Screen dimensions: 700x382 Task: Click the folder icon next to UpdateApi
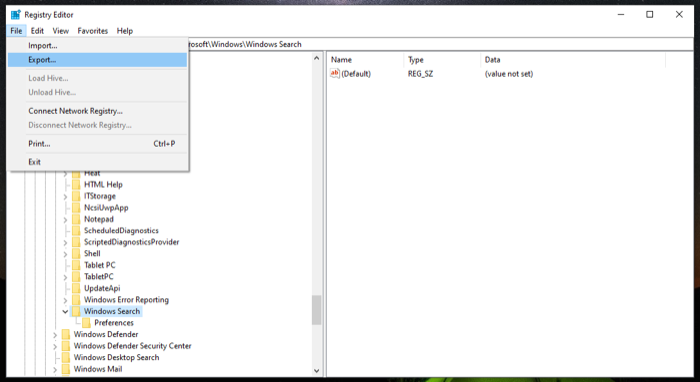click(x=76, y=289)
